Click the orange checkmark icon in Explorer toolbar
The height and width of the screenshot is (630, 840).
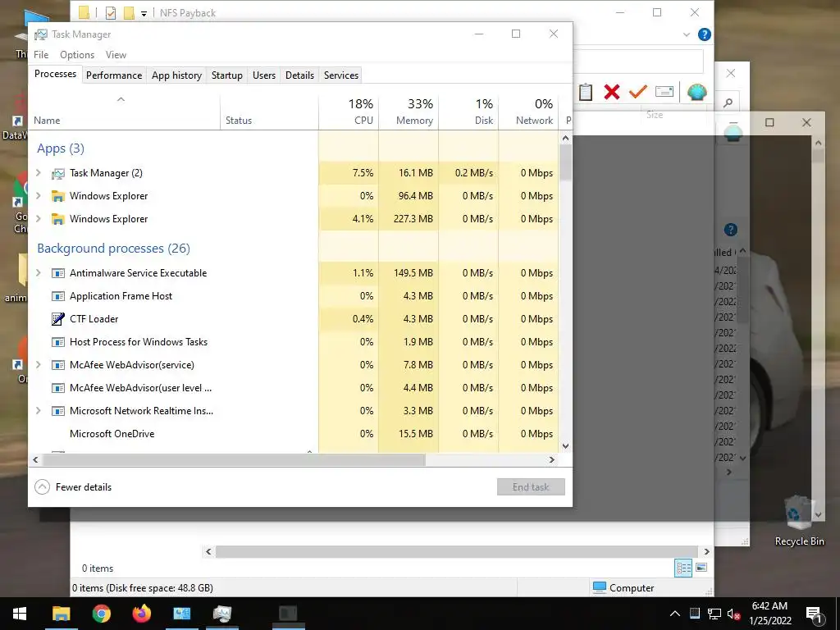point(637,92)
